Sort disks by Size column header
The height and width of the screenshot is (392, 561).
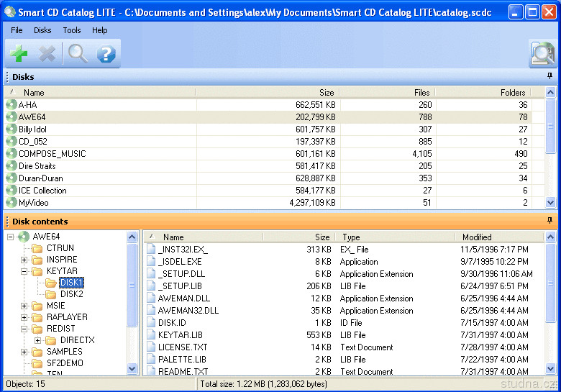pyautogui.click(x=268, y=93)
